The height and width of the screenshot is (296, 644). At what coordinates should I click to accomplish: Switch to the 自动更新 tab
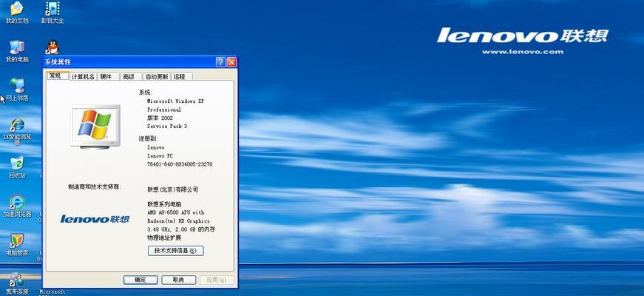(157, 76)
